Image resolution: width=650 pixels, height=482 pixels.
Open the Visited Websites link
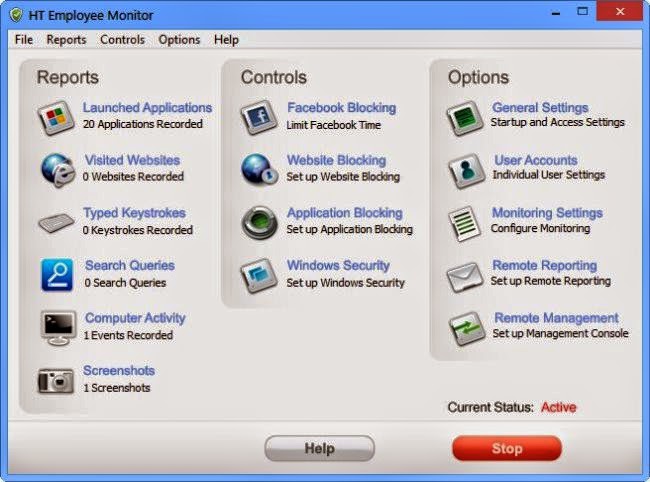tap(132, 160)
